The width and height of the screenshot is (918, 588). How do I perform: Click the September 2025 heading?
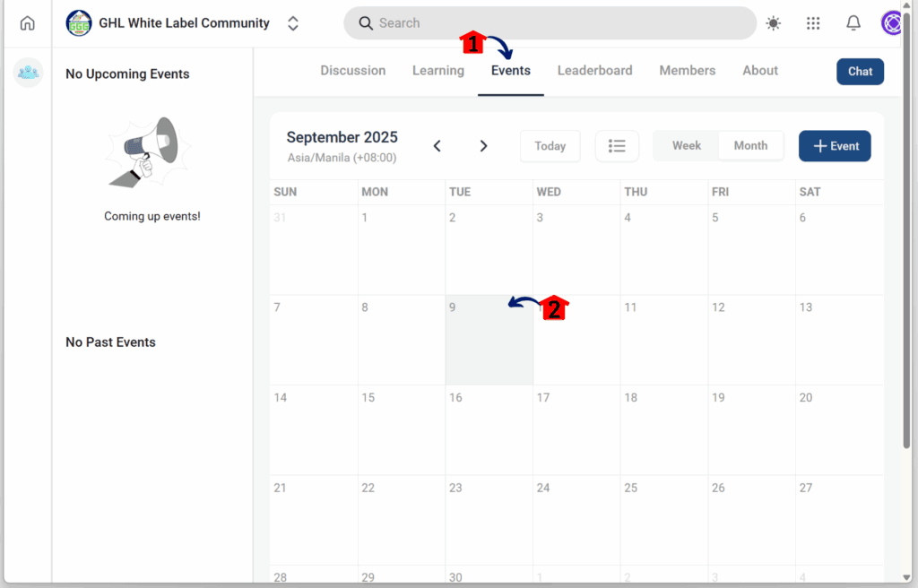click(x=342, y=137)
